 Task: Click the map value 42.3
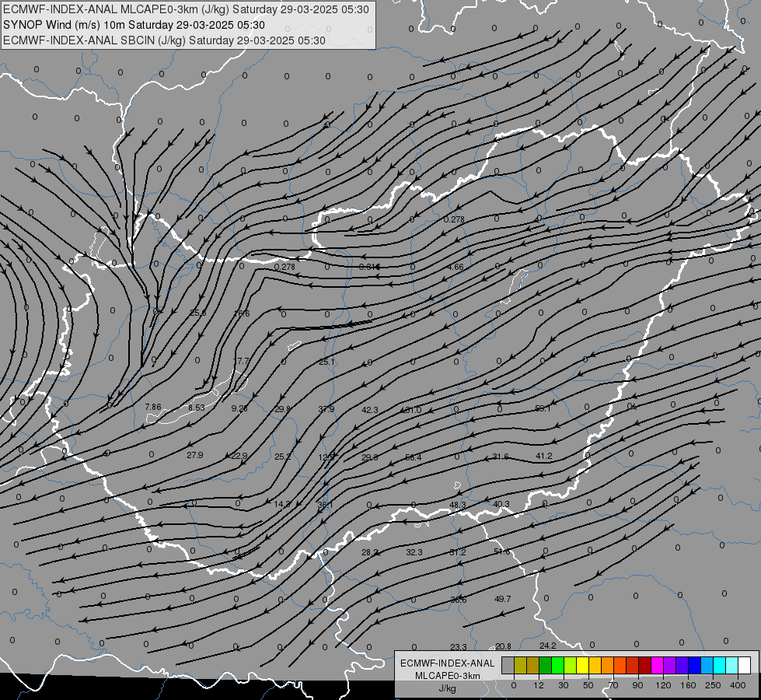[370, 410]
